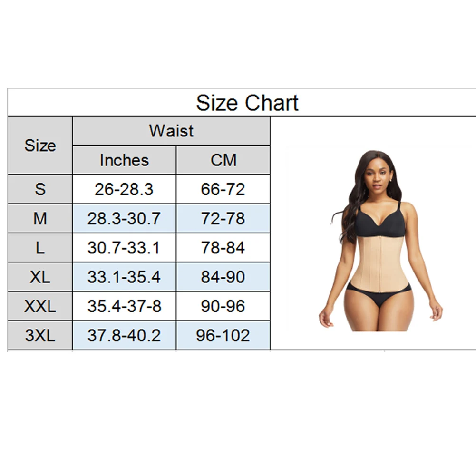Click the 37.8-40.2 inches cell

[x=124, y=336]
